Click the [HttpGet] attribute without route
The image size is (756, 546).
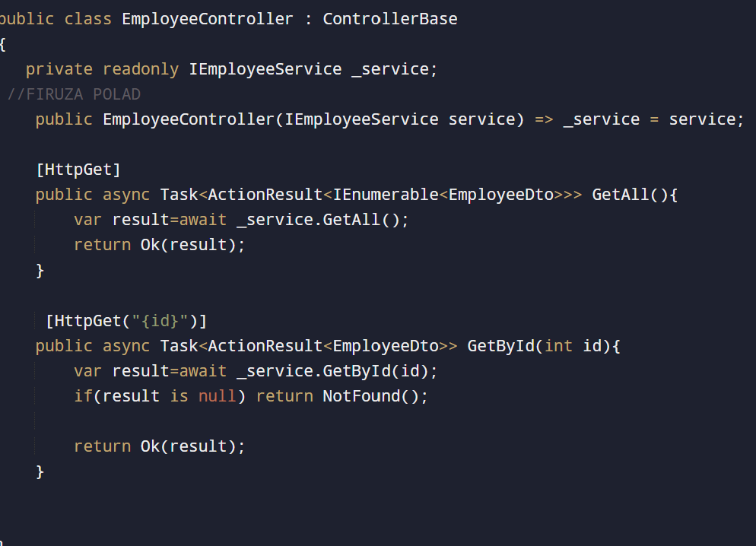click(78, 169)
